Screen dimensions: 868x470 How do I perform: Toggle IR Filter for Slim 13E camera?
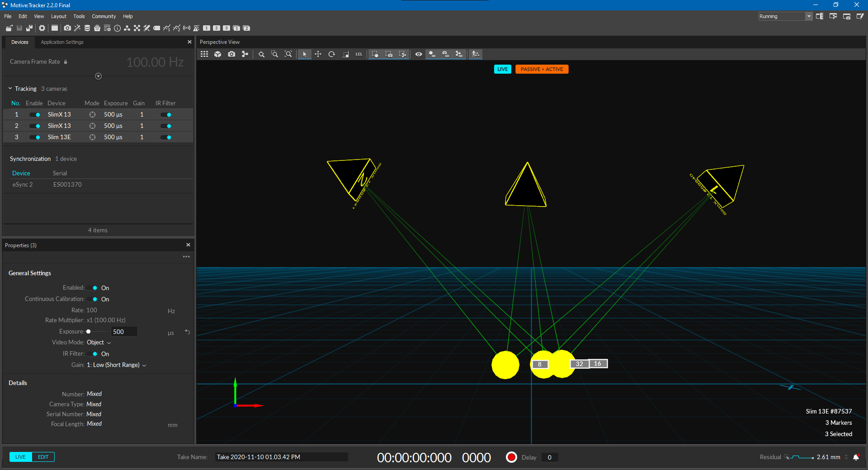pyautogui.click(x=166, y=137)
